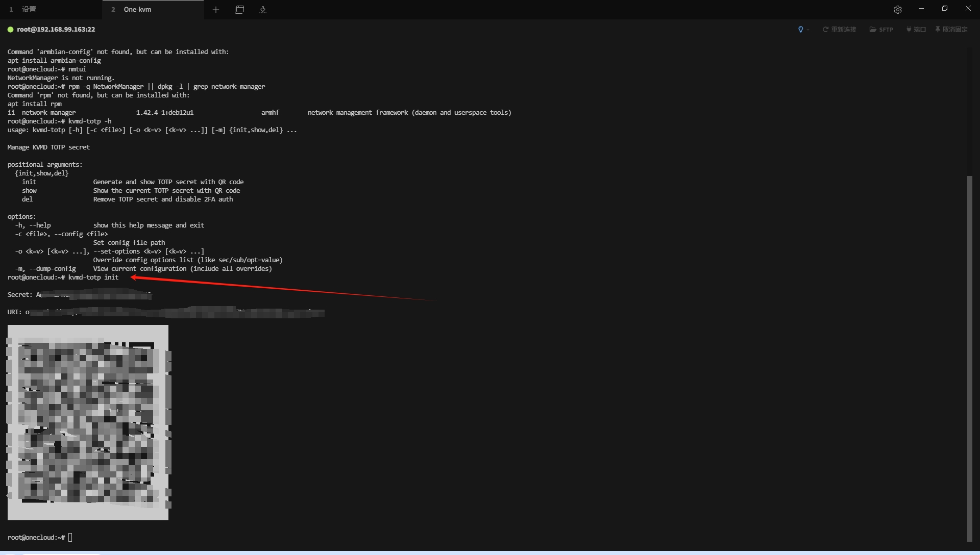Click the terminal prompt cursor at bottom
This screenshot has height=555, width=980.
point(70,537)
